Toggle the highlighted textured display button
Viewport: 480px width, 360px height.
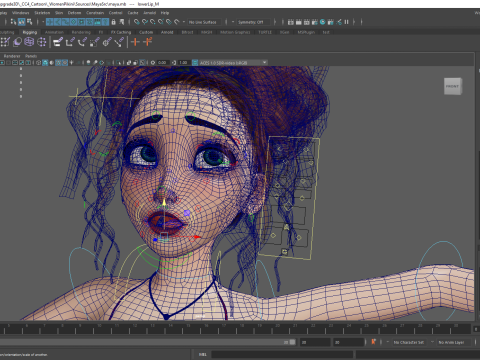pyautogui.click(x=65, y=63)
